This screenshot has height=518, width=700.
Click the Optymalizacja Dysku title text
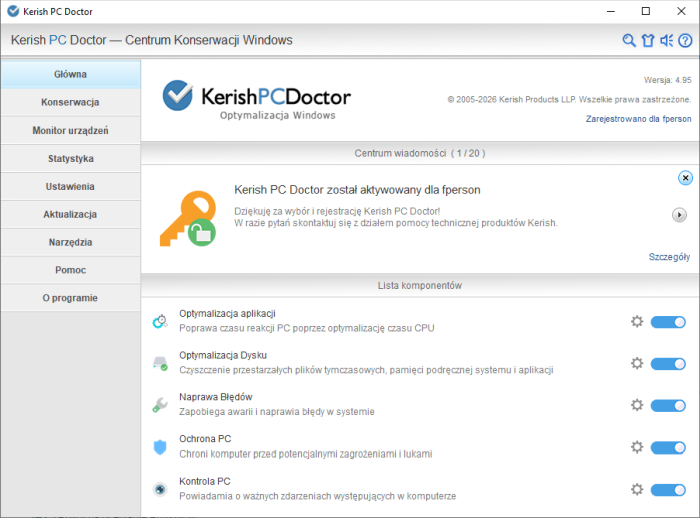(x=223, y=355)
